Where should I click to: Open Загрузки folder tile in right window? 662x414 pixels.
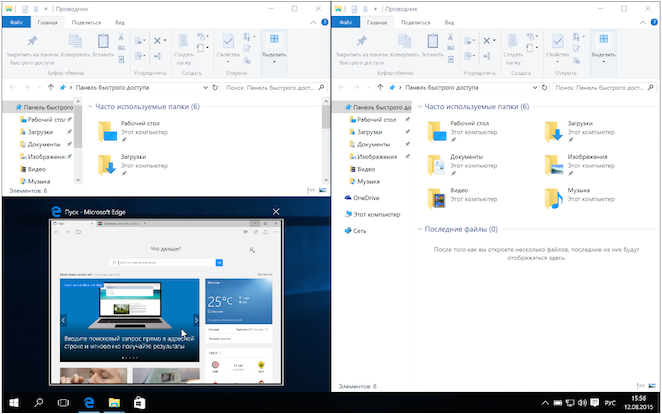[x=578, y=131]
